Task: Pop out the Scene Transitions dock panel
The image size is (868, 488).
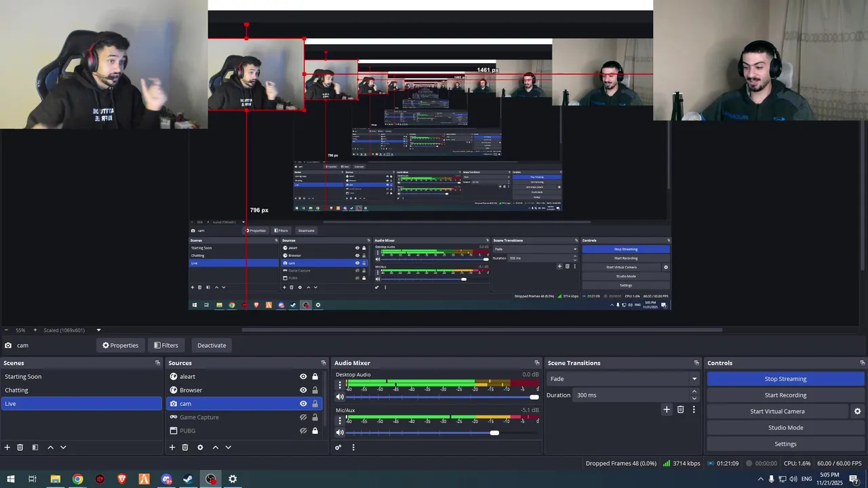Action: click(x=696, y=363)
